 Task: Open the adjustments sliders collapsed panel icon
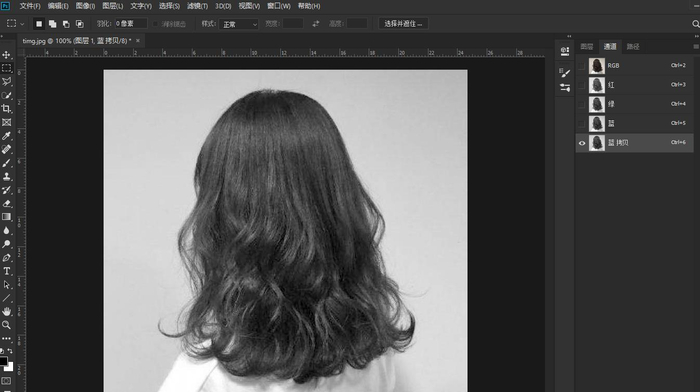565,88
